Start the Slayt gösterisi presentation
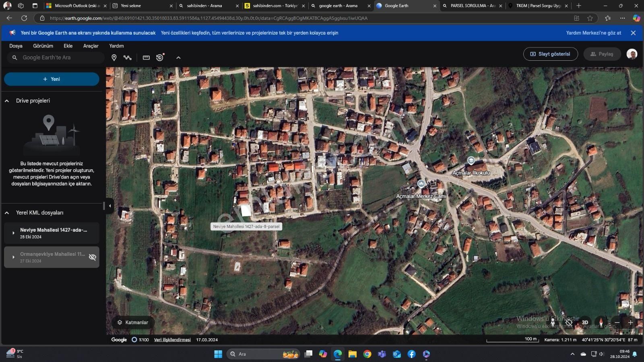644x362 pixels. (550, 54)
